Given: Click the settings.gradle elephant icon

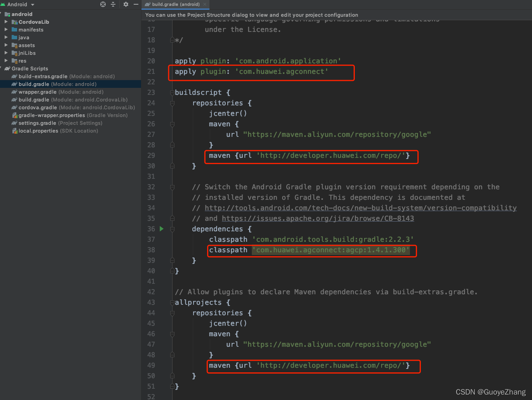Looking at the screenshot, I should click(x=15, y=123).
